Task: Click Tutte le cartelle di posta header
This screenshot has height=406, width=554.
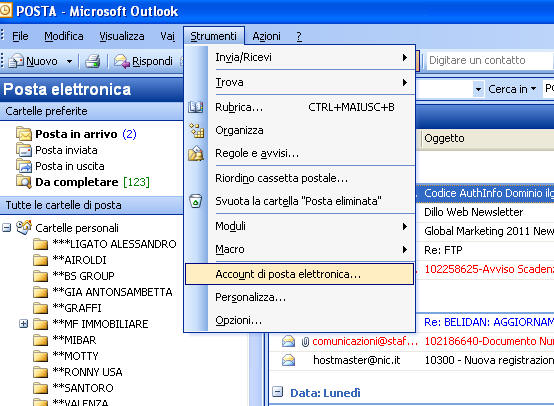Action: pos(91,205)
